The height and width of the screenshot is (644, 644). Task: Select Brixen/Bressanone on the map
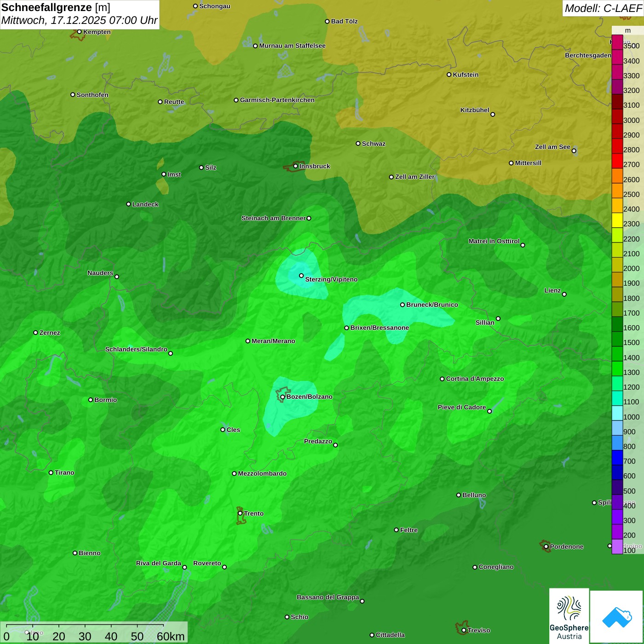click(x=376, y=328)
